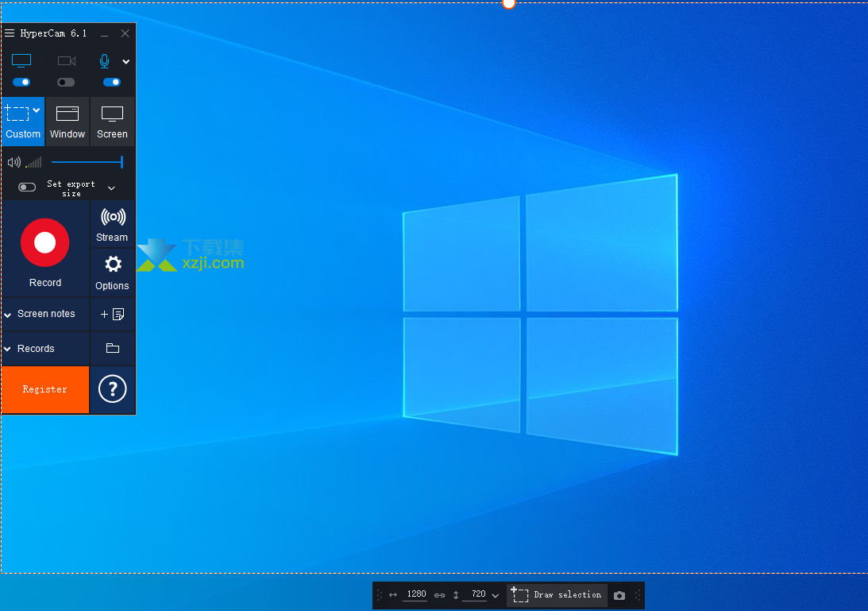
Task: Open Options gear settings
Action: 113,273
